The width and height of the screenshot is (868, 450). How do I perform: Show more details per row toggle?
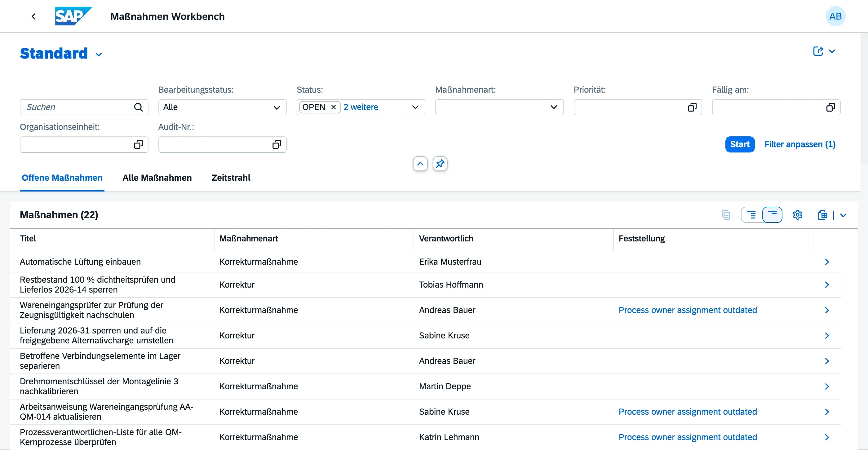751,215
